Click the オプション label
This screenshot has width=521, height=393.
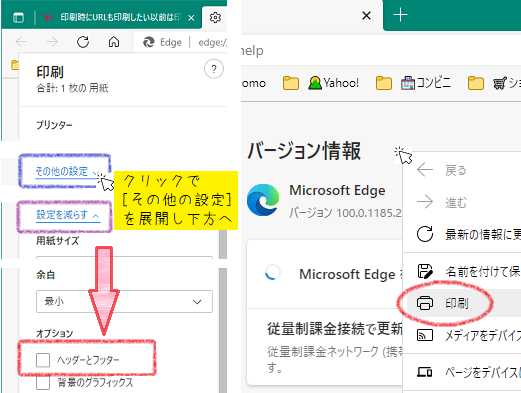coord(55,333)
